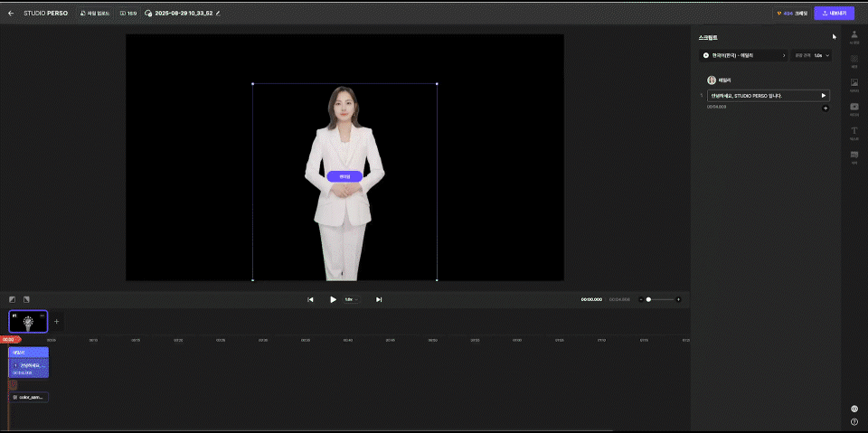Click the pencil icon to rename the project
Image resolution: width=868 pixels, height=433 pixels.
pos(218,14)
